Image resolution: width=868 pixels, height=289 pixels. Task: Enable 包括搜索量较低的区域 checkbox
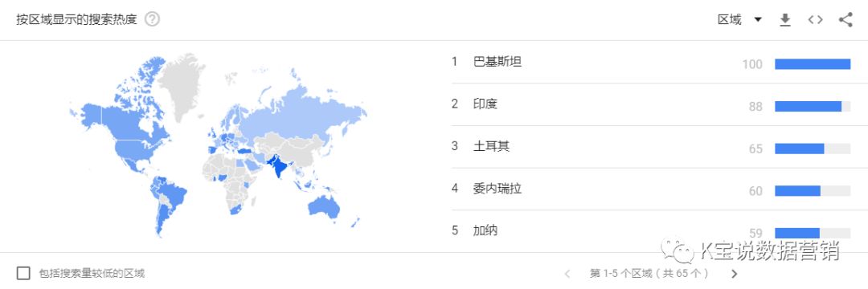coord(23,273)
